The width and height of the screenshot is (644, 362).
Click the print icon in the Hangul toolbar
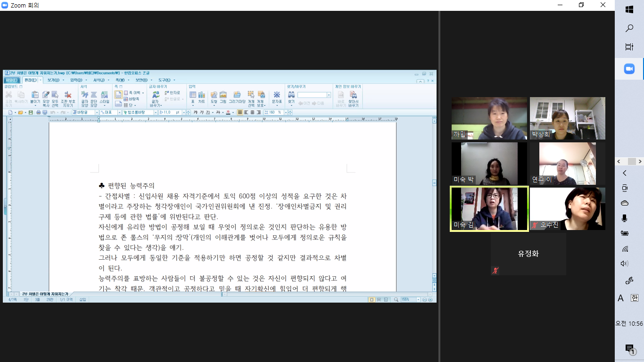point(39,113)
